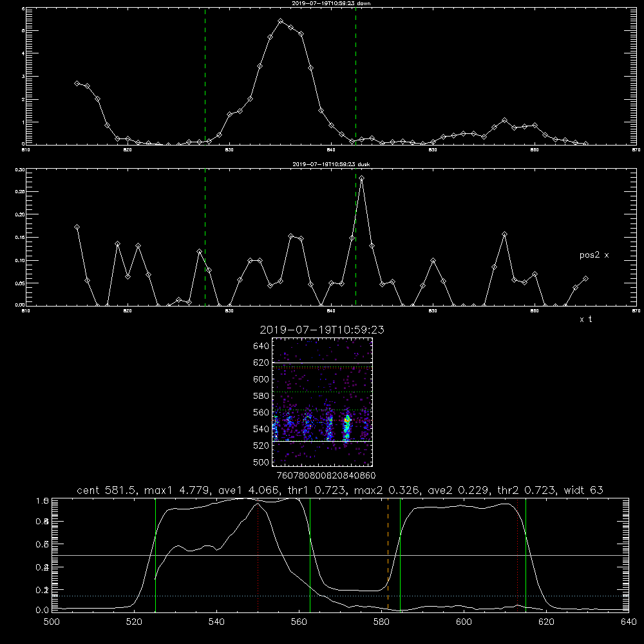Screen dimensions: 644x644
Task: Click the red dotted line near 550
Action: 258,556
